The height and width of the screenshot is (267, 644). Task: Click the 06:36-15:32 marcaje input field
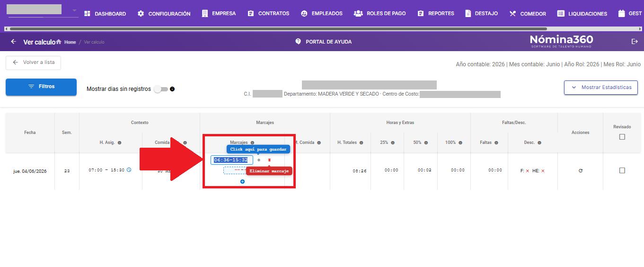tap(232, 160)
